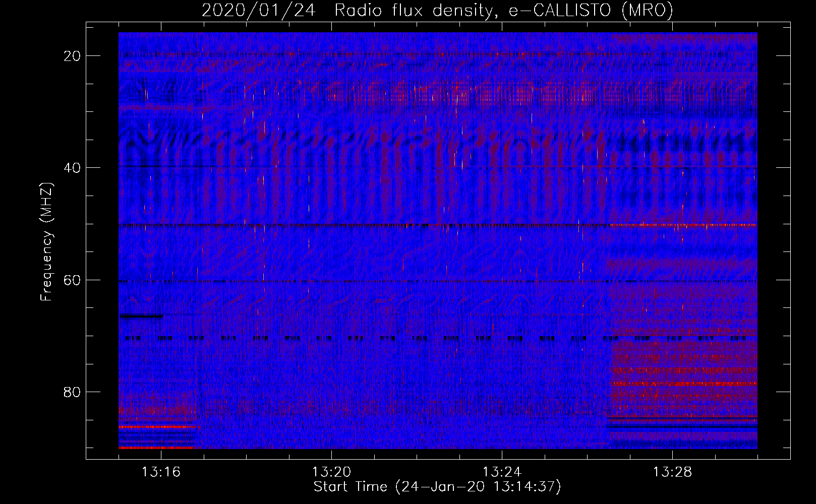The image size is (816, 504).
Task: Click the 13:24 time tick label
Action: point(502,472)
